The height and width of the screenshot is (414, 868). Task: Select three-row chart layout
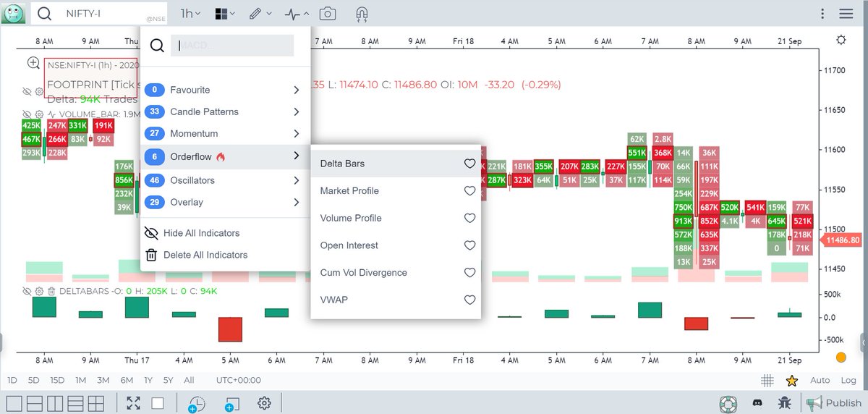tap(75, 403)
